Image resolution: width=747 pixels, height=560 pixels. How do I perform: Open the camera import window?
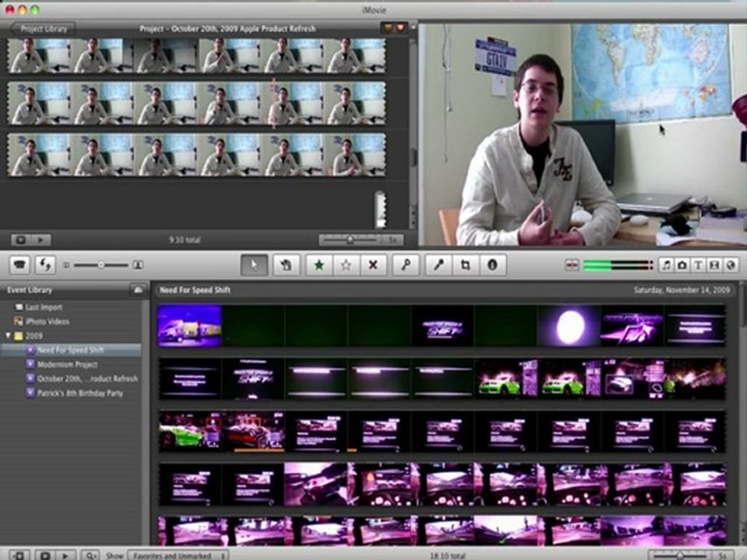pyautogui.click(x=19, y=264)
